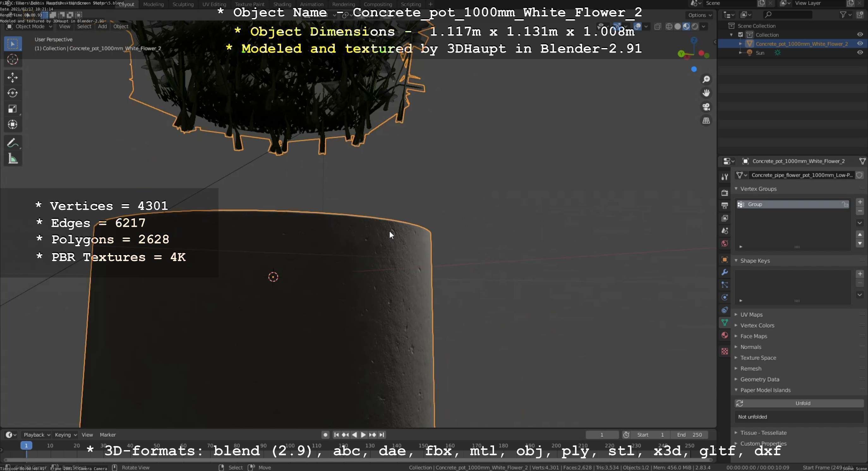Toggle lock on the vertex group 'Group'

[x=845, y=204]
